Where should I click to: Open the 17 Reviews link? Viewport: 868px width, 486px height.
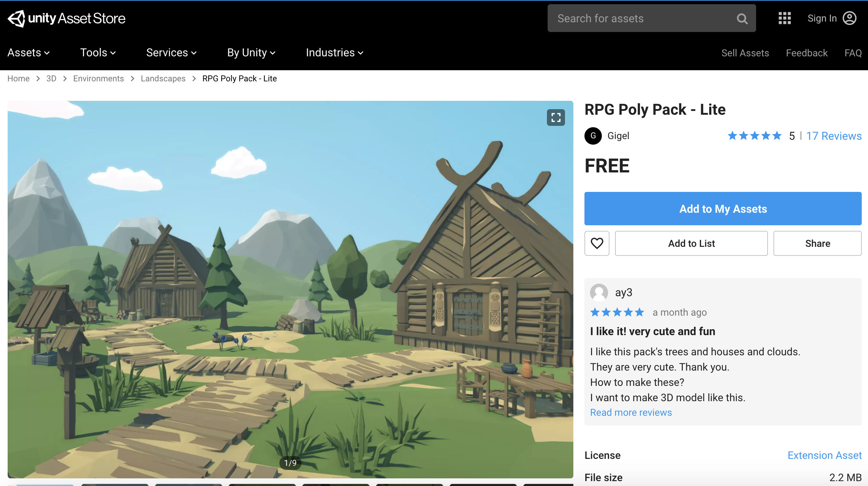pyautogui.click(x=834, y=136)
